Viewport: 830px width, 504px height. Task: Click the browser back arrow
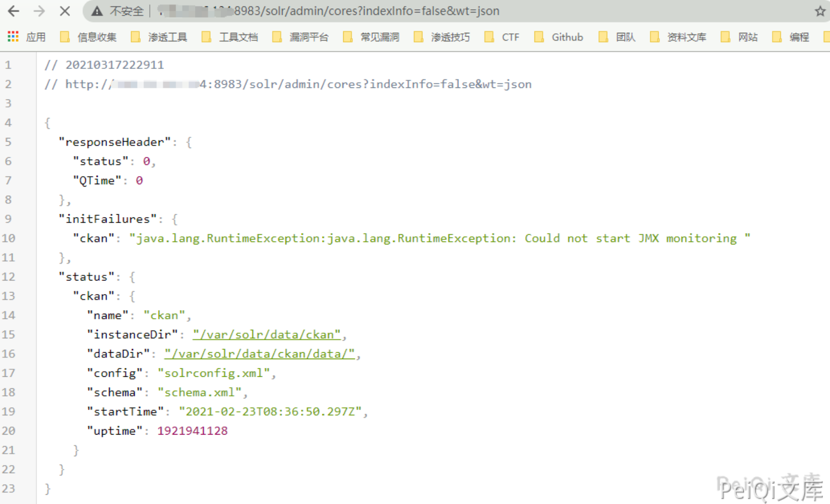pos(13,11)
